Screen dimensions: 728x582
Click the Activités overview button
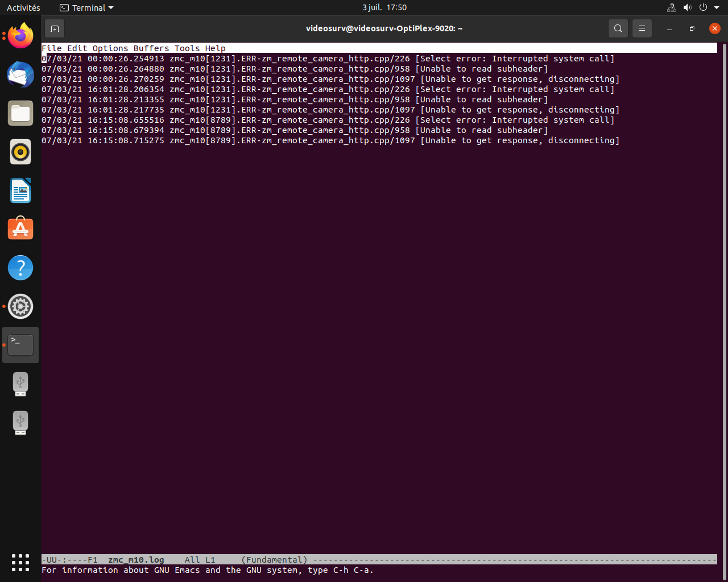tap(23, 8)
